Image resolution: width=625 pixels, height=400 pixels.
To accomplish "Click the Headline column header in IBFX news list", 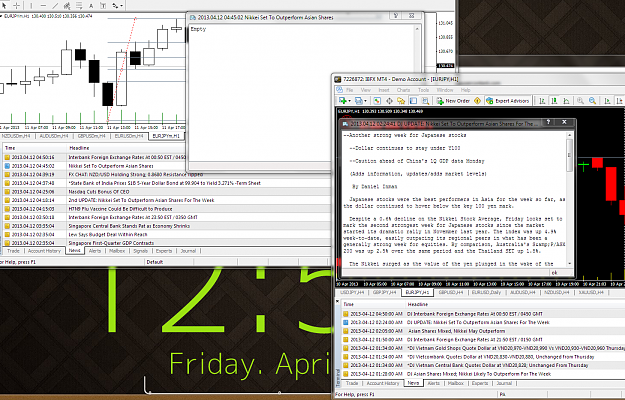I will click(x=515, y=304).
